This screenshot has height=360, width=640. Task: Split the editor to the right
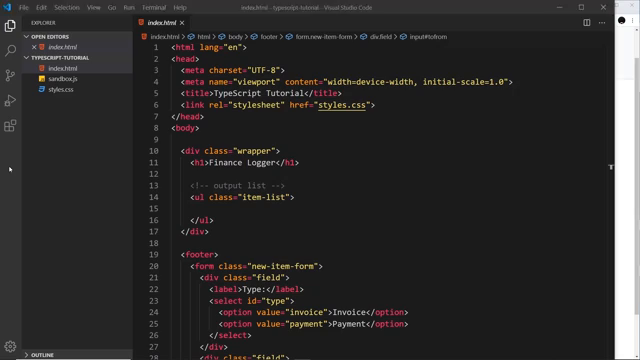[587, 23]
